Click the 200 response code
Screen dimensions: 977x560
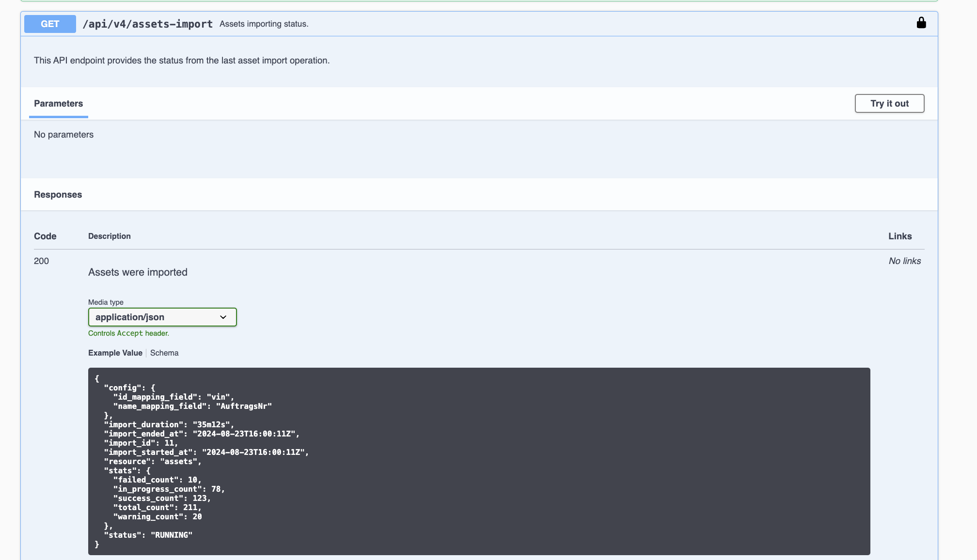point(41,261)
